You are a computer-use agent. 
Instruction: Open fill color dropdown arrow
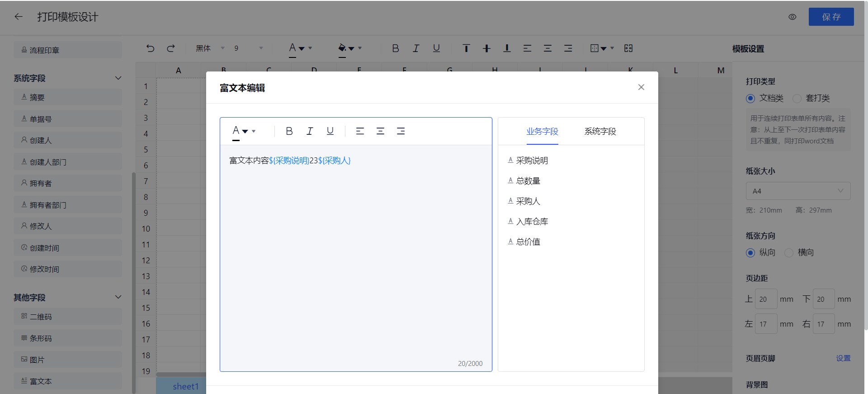[x=360, y=48]
